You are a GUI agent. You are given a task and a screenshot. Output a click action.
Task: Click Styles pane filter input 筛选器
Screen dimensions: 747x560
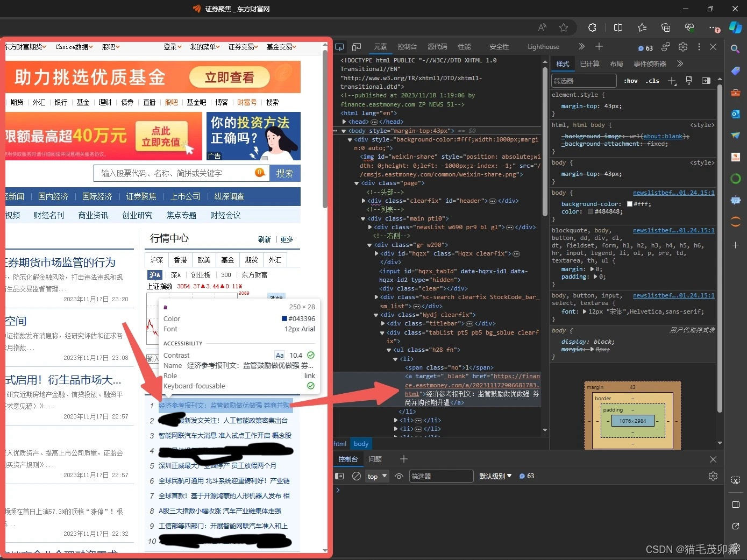click(584, 81)
